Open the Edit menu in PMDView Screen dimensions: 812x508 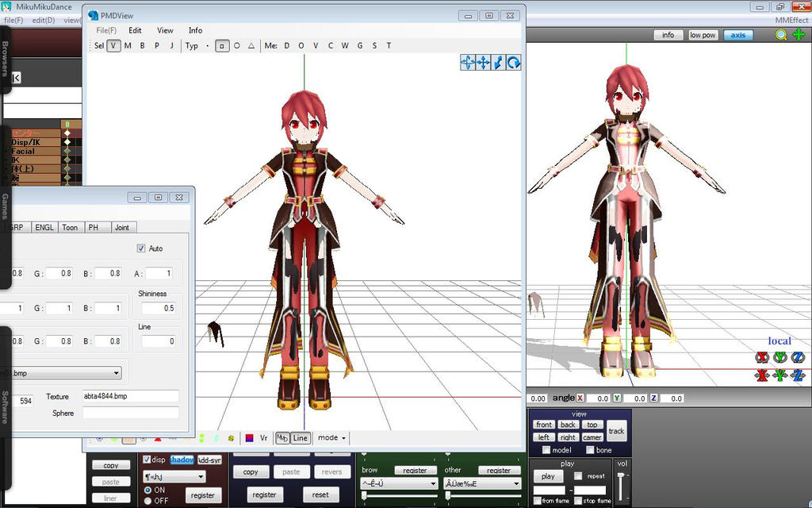tap(135, 31)
